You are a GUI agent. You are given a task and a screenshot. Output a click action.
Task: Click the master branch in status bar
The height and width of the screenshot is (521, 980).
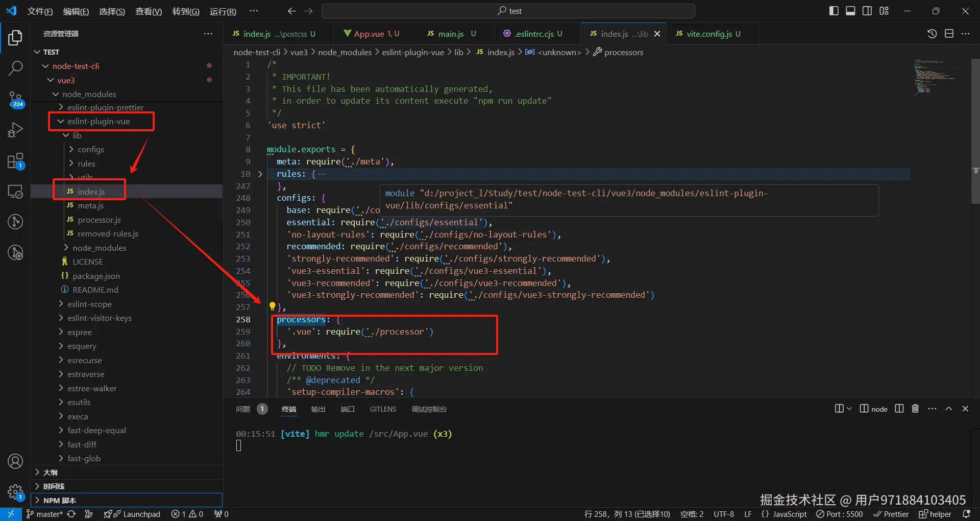click(x=45, y=514)
